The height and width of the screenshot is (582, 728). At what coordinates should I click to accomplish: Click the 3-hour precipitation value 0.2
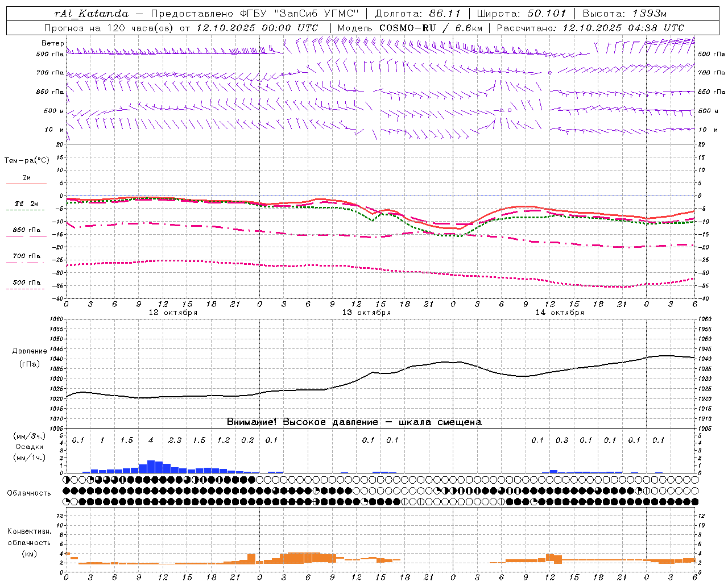(x=247, y=440)
